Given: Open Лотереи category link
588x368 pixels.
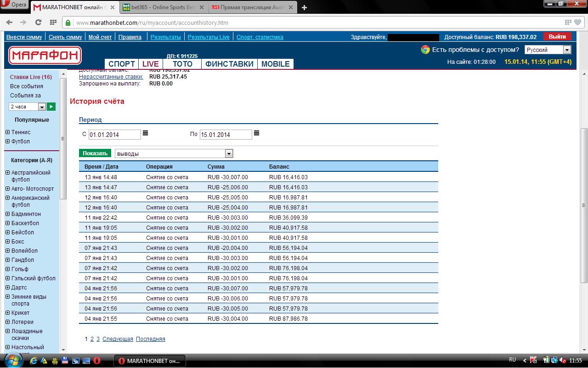Looking at the screenshot, I should (23, 322).
